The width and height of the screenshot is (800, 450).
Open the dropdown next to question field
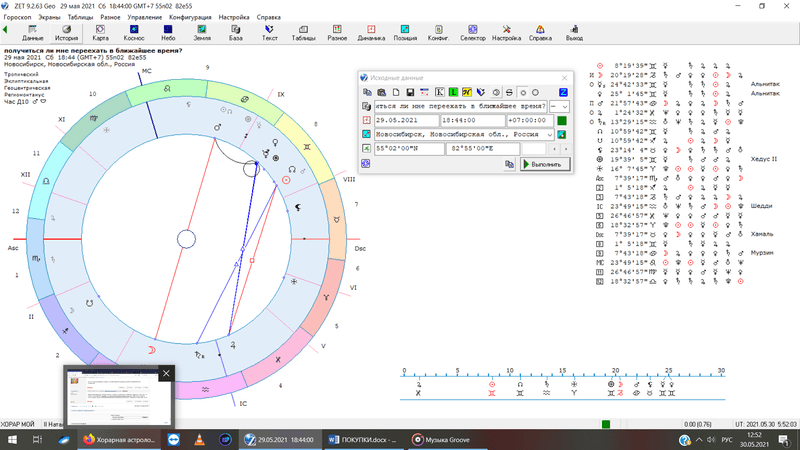[x=562, y=106]
